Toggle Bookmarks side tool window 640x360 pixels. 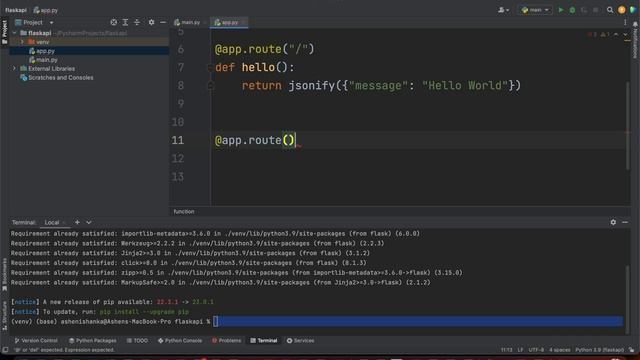click(x=4, y=273)
